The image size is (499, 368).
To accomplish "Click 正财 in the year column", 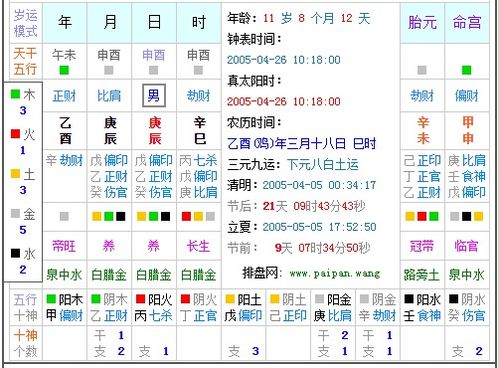I will (x=64, y=96).
